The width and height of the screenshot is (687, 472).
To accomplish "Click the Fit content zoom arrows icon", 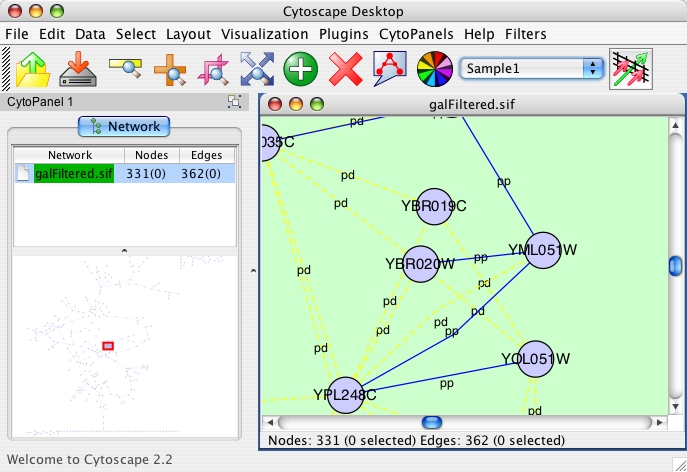I will 257,69.
